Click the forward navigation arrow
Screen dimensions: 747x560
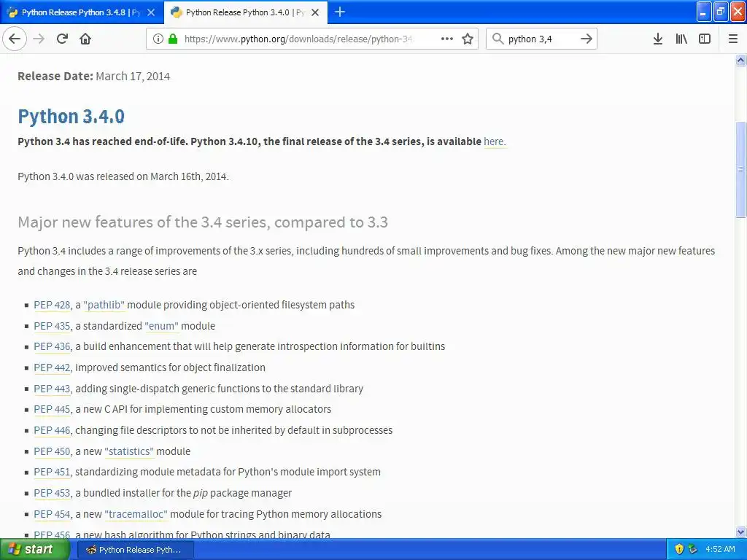[x=39, y=39]
